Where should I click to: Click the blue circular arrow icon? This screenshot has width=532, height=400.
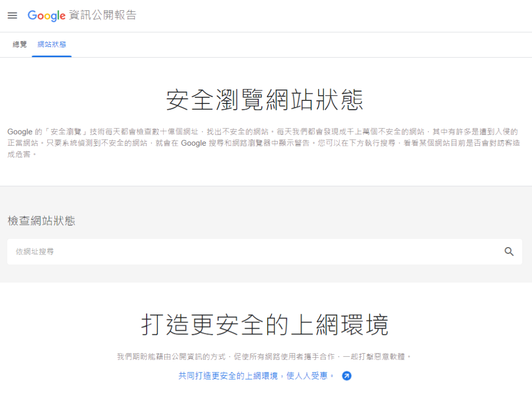coord(347,376)
